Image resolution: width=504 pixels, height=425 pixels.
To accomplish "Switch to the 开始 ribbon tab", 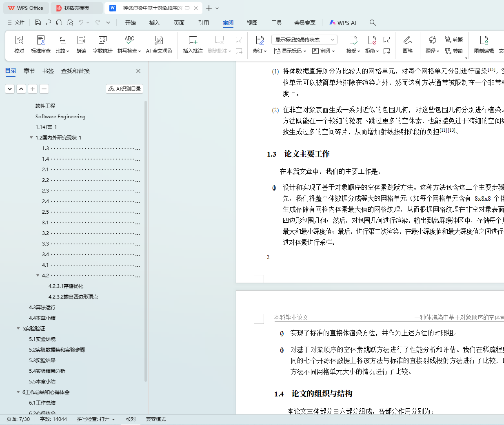I will pyautogui.click(x=131, y=23).
